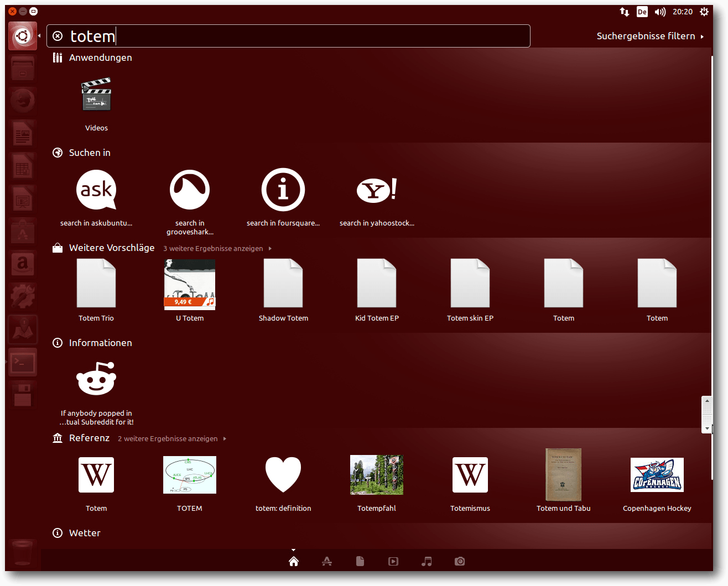Click the scrollbar handle at right
The height and width of the screenshot is (586, 728).
707,414
